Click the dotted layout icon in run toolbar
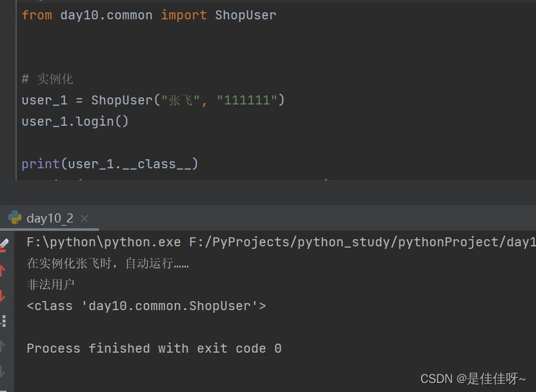 coord(3,321)
